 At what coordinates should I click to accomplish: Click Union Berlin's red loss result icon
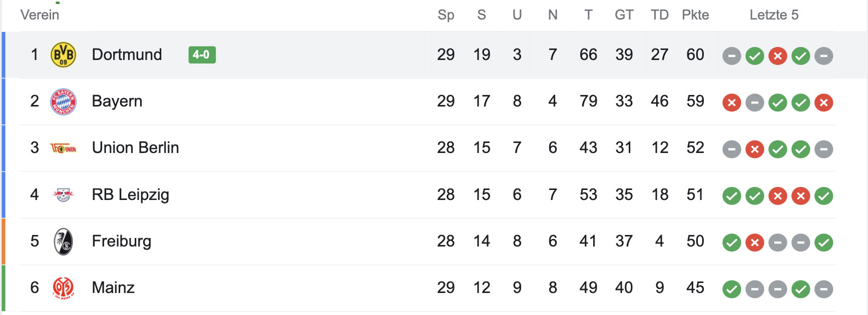coord(754,149)
